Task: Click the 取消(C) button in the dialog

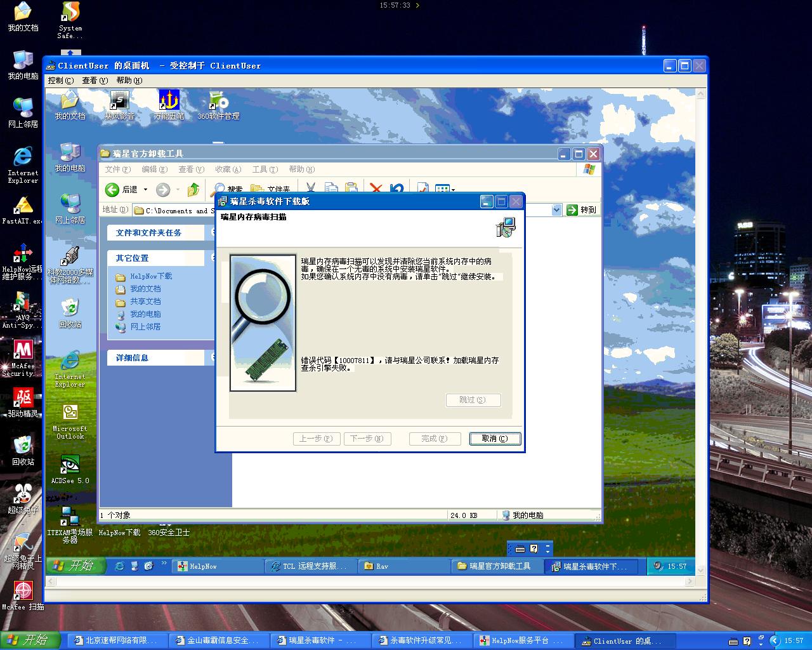Action: tap(495, 439)
